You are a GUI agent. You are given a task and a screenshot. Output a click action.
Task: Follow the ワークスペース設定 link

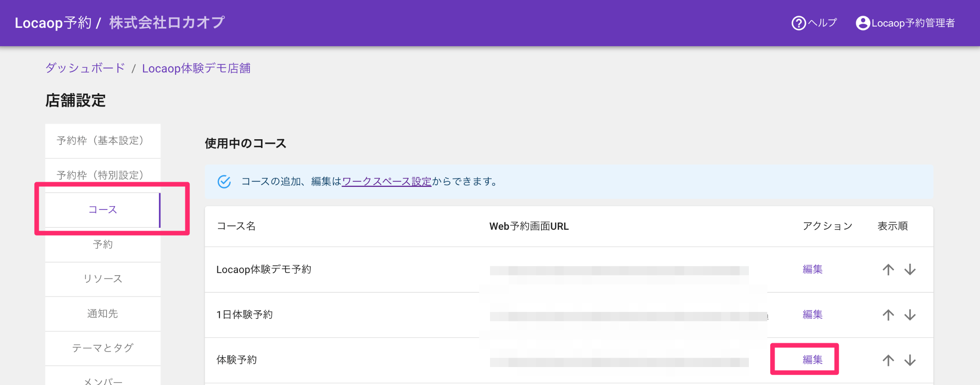coord(386,182)
